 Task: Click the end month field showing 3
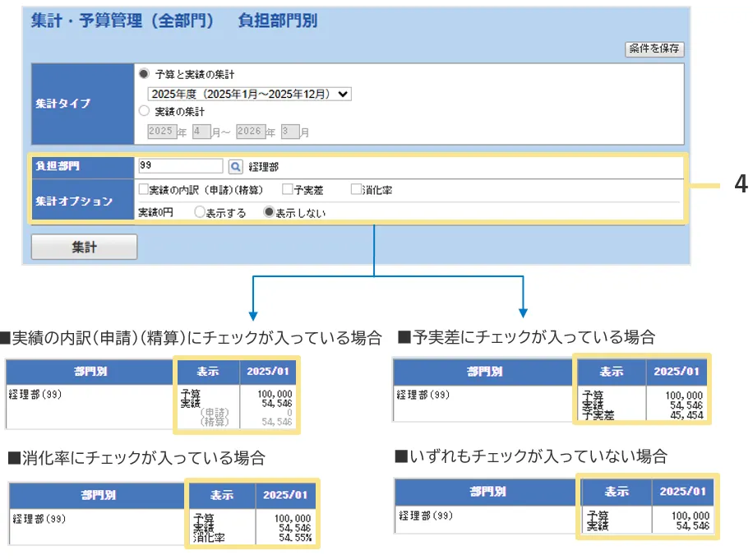click(289, 132)
